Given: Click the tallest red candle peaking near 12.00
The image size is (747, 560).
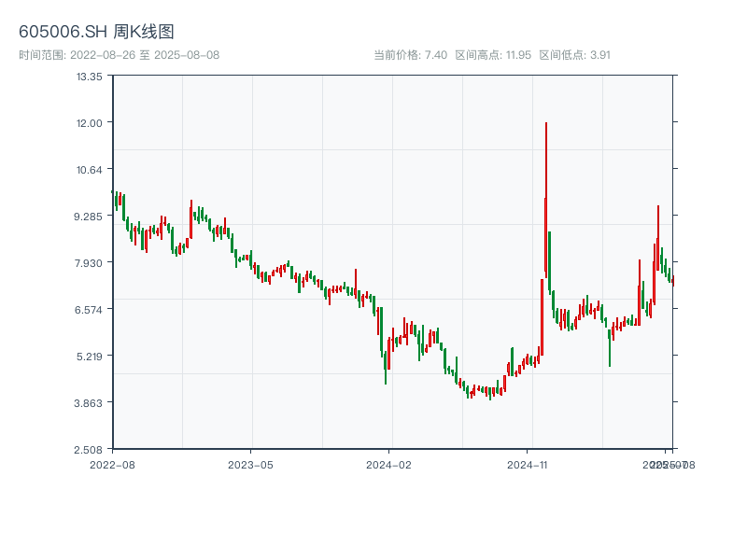Looking at the screenshot, I should tap(545, 205).
